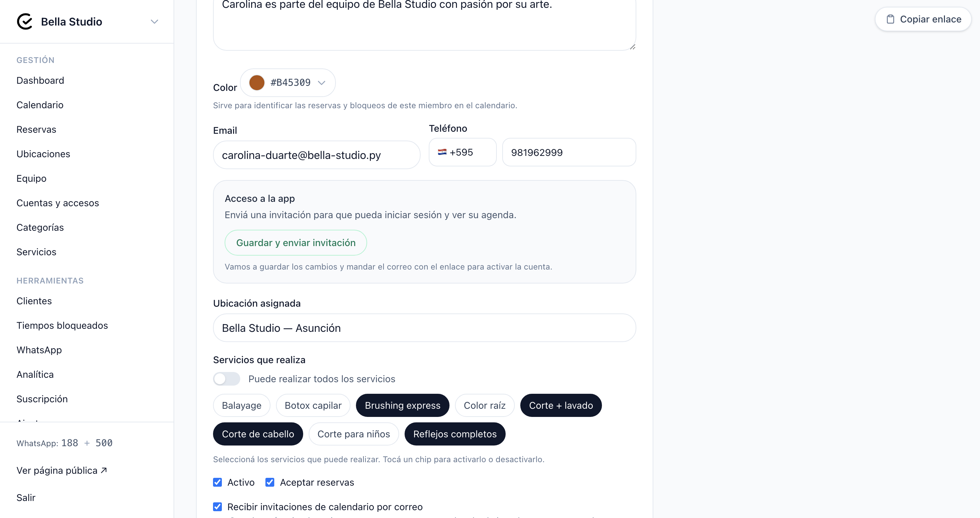The image size is (980, 518).
Task: Click 'Guardar y enviar invitación' button
Action: pos(296,242)
